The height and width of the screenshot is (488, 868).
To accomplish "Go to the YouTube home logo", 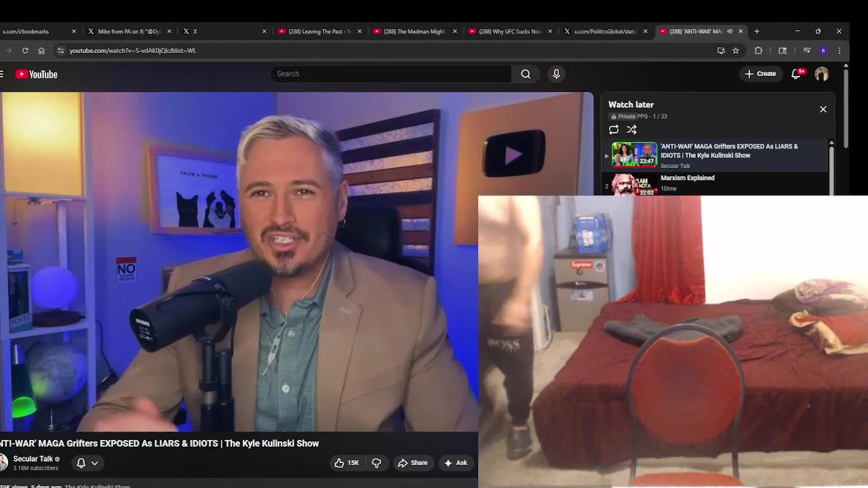I will tap(37, 74).
